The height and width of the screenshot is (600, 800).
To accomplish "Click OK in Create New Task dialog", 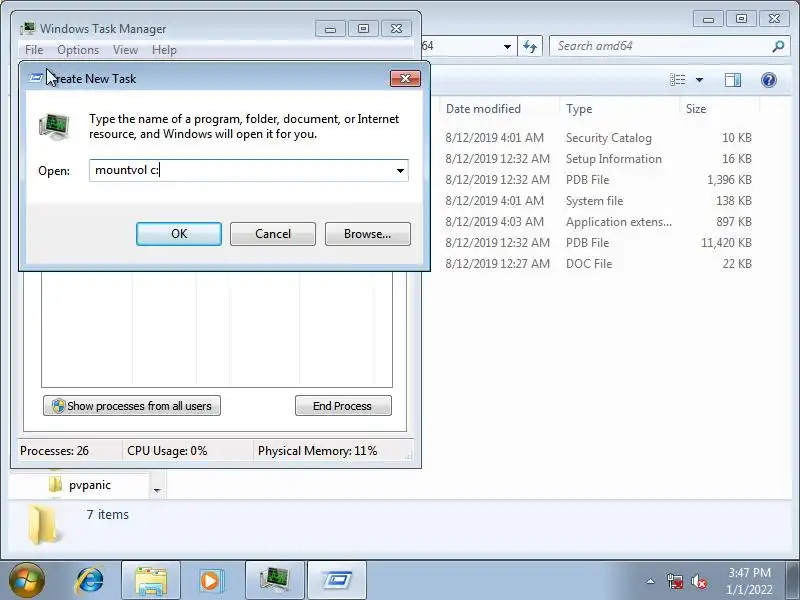I will 179,234.
